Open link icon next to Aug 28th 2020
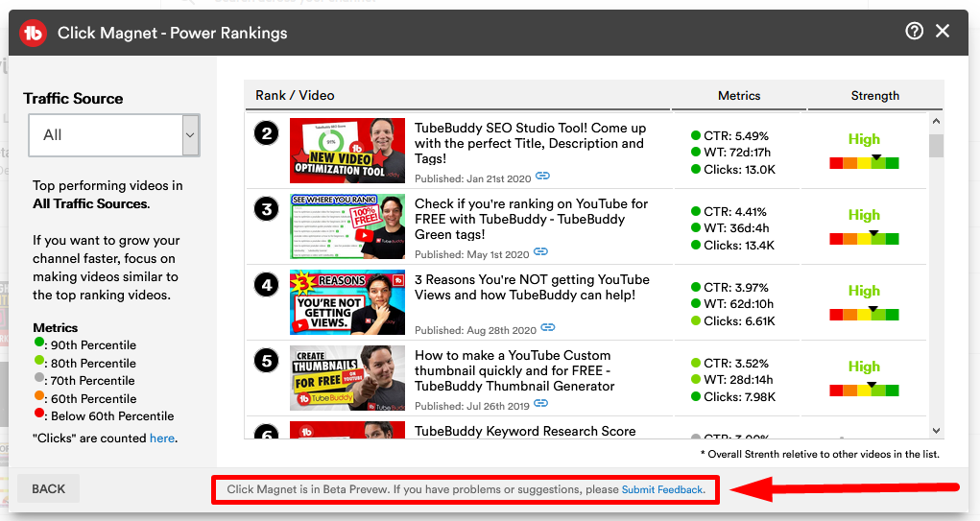Screen dimensions: 980x521 (547, 327)
